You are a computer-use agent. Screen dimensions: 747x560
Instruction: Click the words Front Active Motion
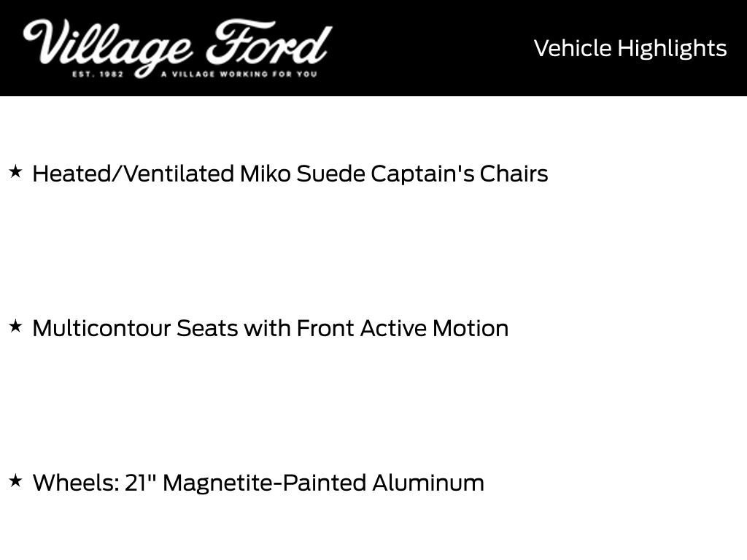403,328
